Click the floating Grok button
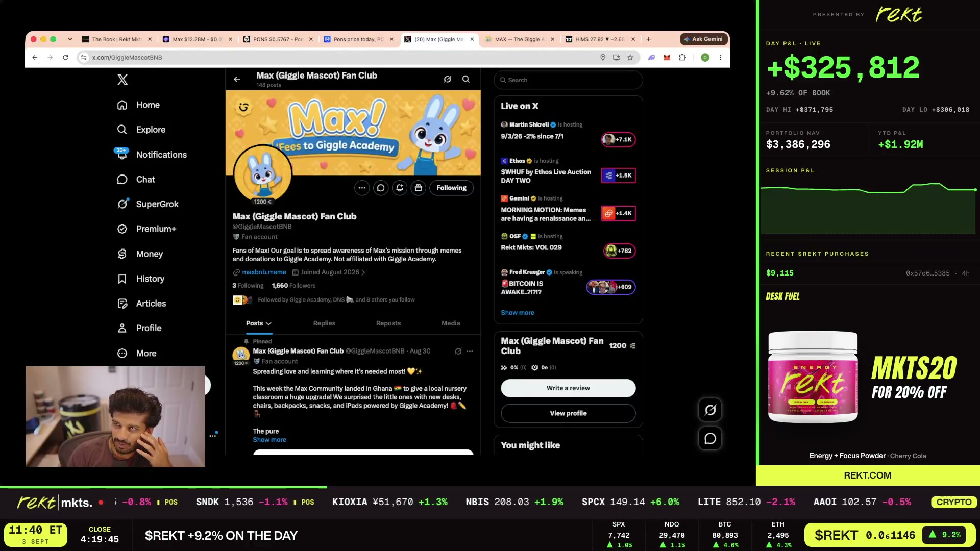Image resolution: width=980 pixels, height=551 pixels. [710, 410]
